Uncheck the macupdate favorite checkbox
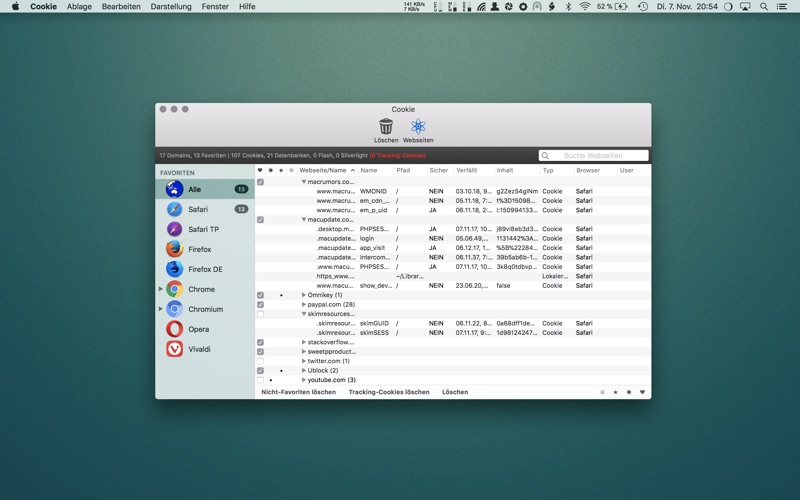800x500 pixels. (x=260, y=220)
